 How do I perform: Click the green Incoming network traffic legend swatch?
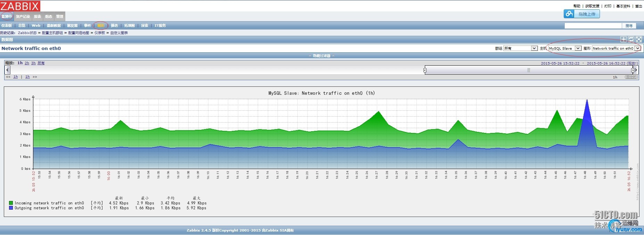(11, 203)
